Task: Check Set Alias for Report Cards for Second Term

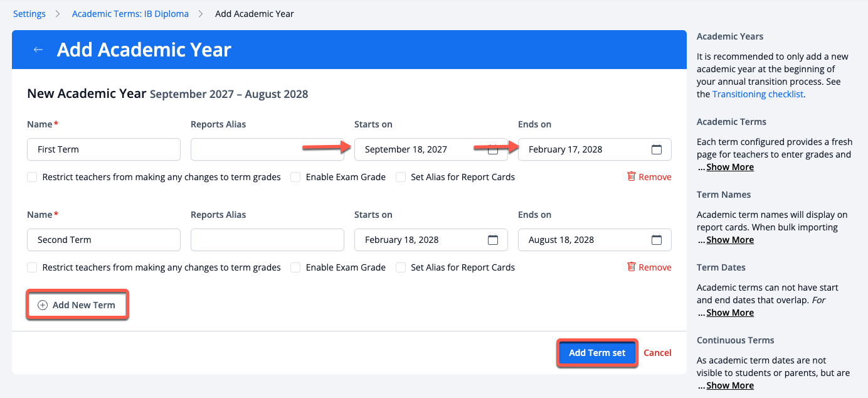Action: 401,267
